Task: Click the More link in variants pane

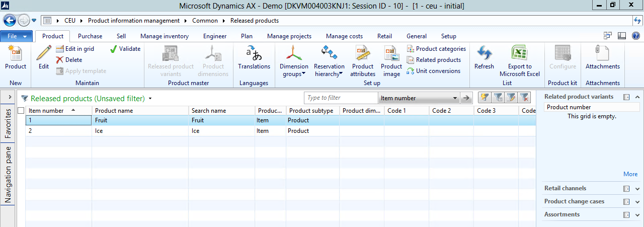Action: coord(630,174)
